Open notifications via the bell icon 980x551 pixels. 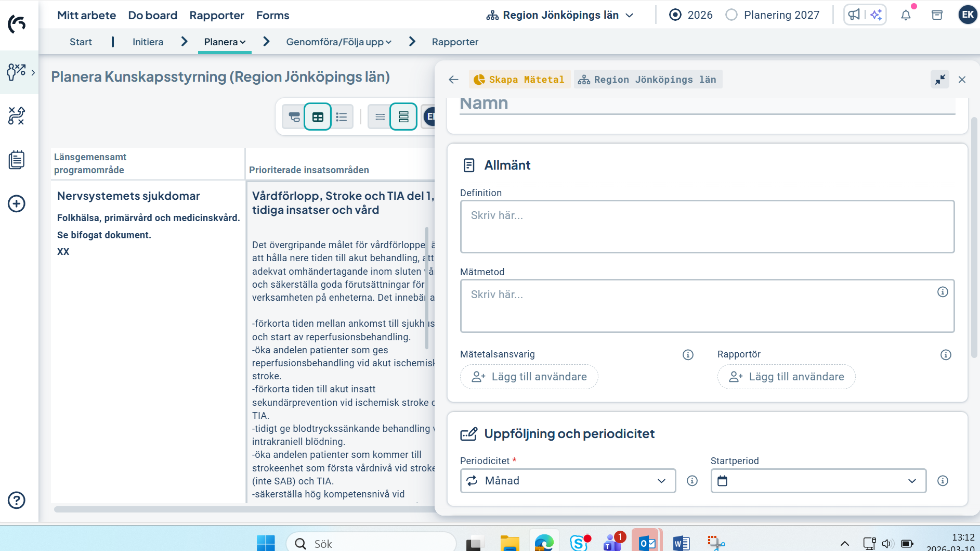pyautogui.click(x=906, y=15)
